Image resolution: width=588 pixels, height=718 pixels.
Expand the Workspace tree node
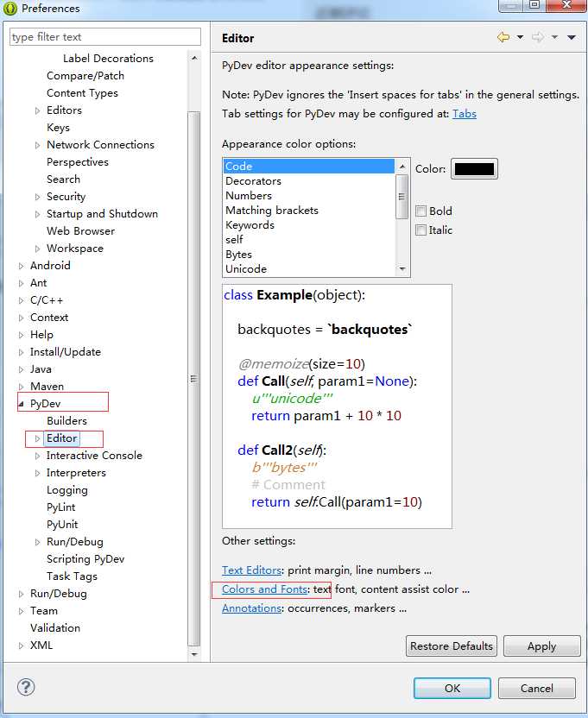coord(38,249)
